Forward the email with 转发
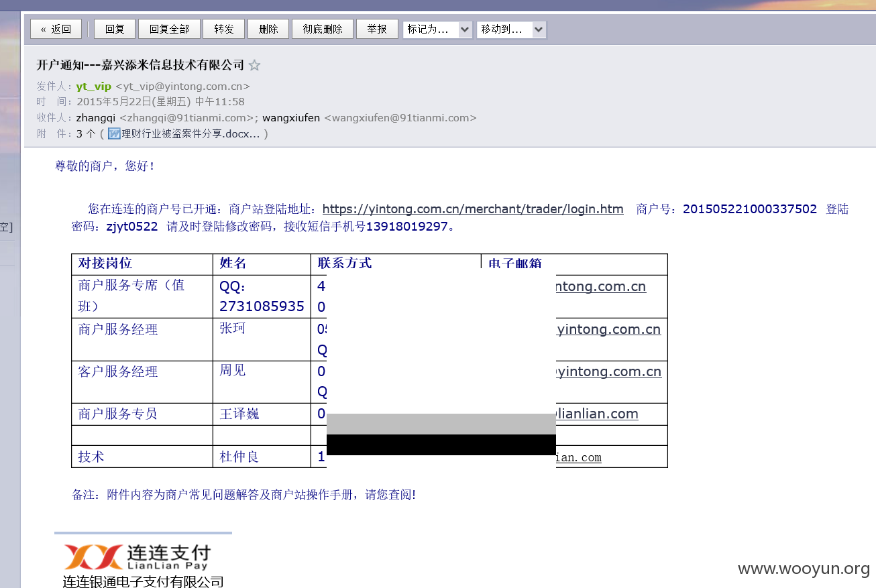876x588 pixels. click(224, 29)
